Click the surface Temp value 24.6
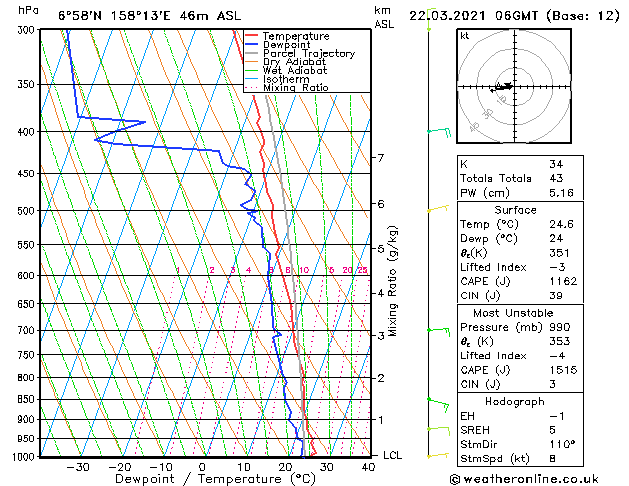Viewport: 629px width, 486px height. 561,224
